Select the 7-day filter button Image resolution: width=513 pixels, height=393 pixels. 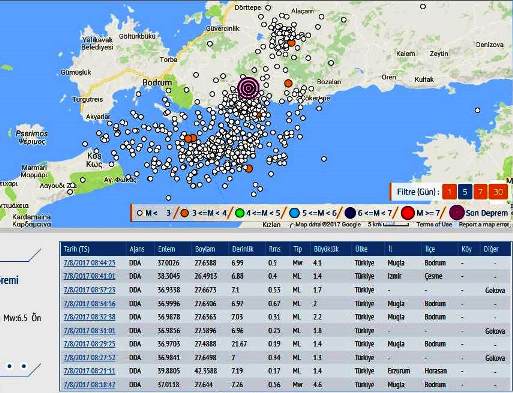tap(480, 192)
